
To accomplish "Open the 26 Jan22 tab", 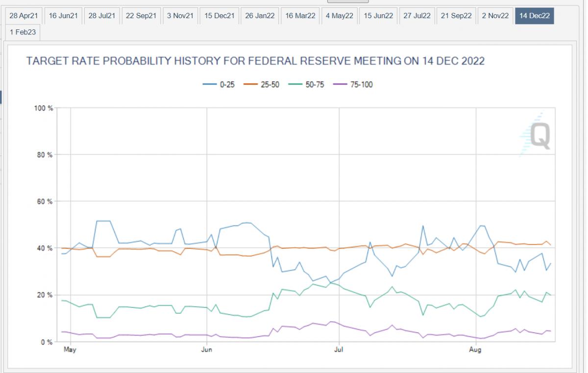I will 260,16.
